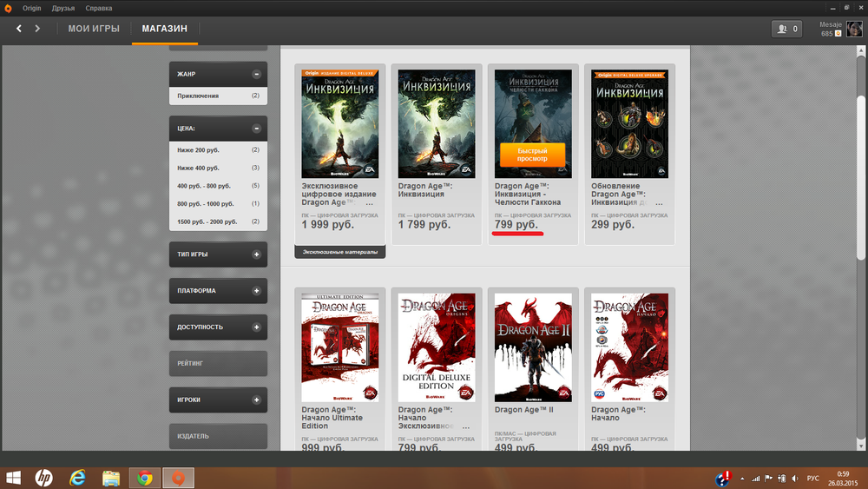Open Dragon Age Origins Ultimate Edition cover
The image size is (868, 489).
(340, 347)
